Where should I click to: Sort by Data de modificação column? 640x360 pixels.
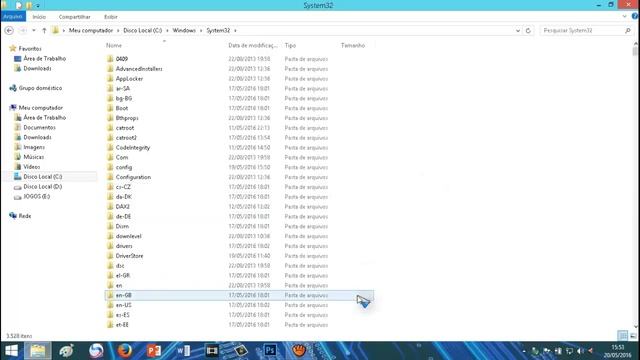click(253, 45)
